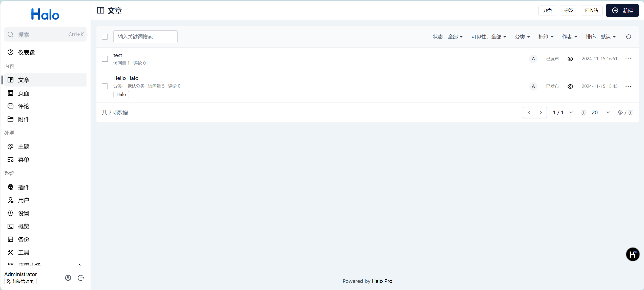Screen dimensions: 644x290
Task: Open 插件 plugins in sidebar
Action: tap(24, 187)
